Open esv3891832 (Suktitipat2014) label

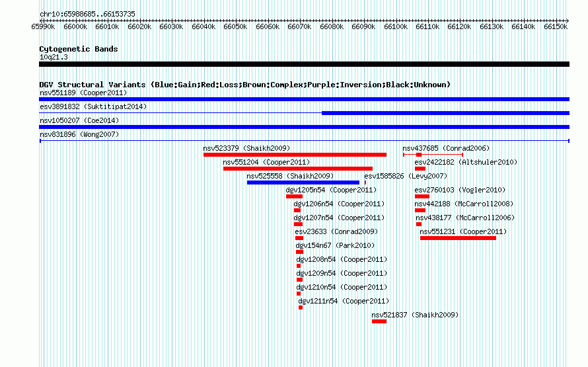point(93,106)
